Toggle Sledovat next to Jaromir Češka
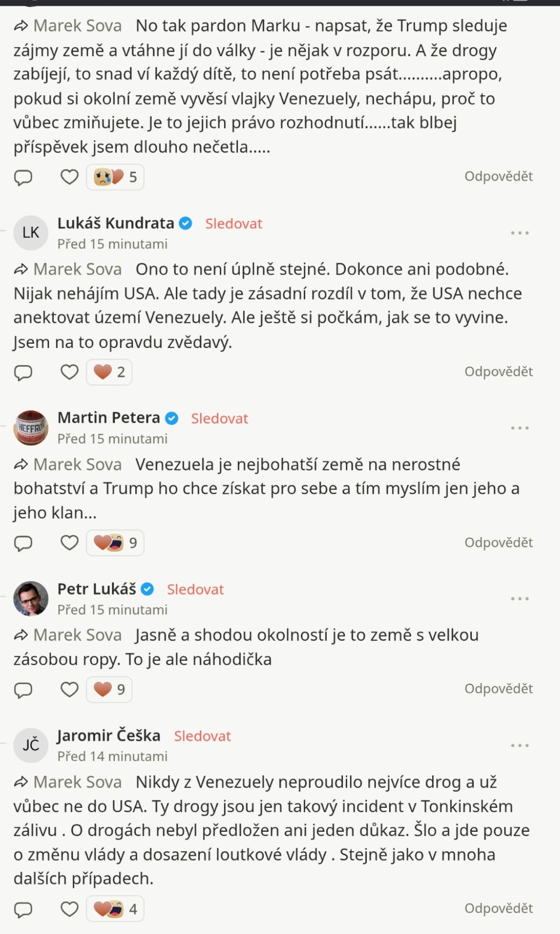560x934 pixels. pyautogui.click(x=202, y=736)
